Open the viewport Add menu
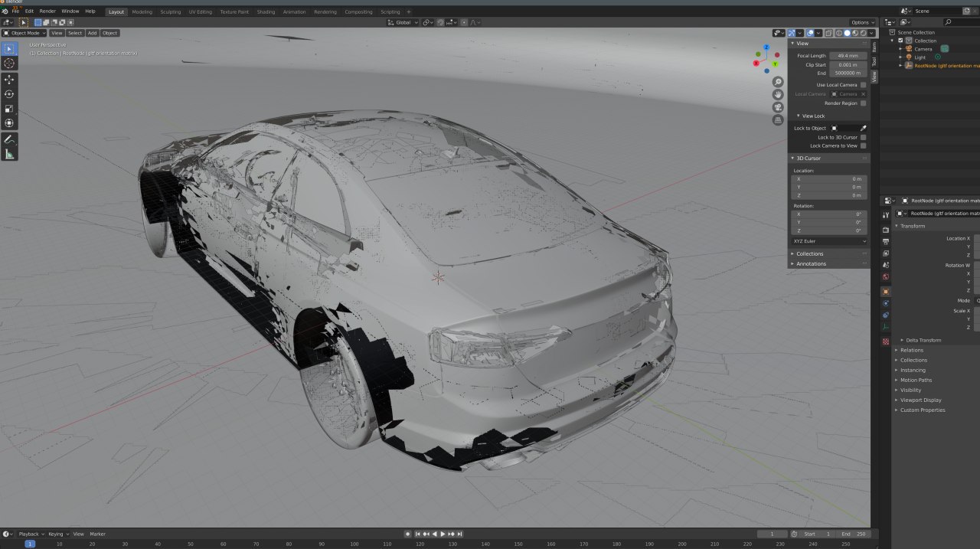Viewport: 980px width, 549px height. (x=92, y=33)
